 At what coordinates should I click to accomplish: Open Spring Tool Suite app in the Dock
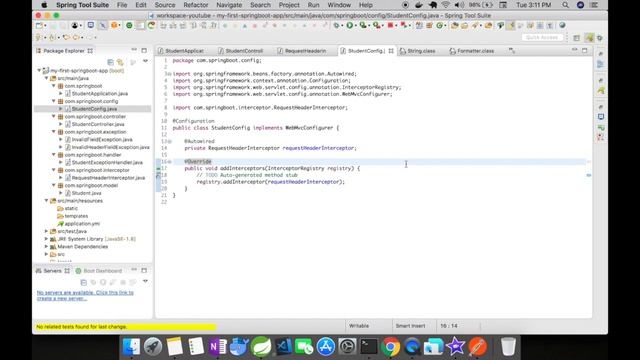click(261, 347)
